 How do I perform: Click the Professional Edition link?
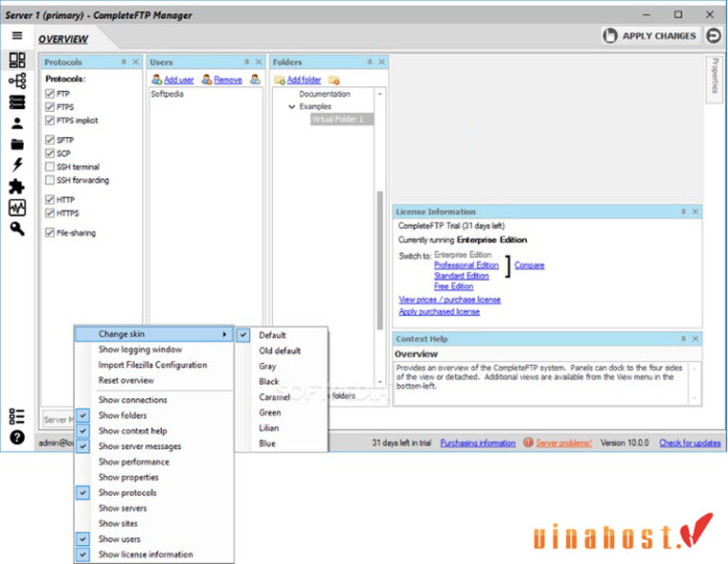(x=465, y=265)
